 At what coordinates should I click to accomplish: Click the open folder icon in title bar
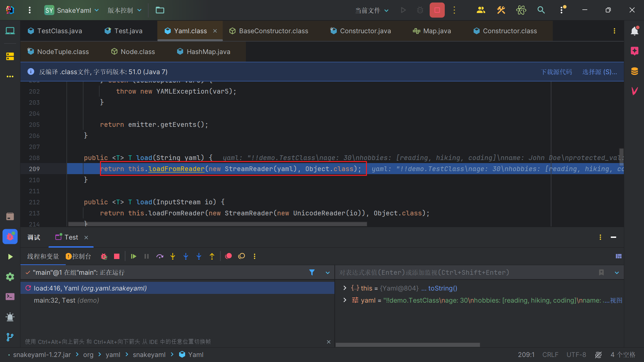click(x=160, y=10)
